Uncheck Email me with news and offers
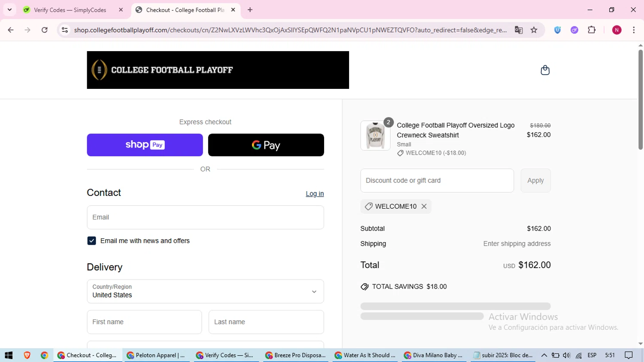 click(91, 241)
